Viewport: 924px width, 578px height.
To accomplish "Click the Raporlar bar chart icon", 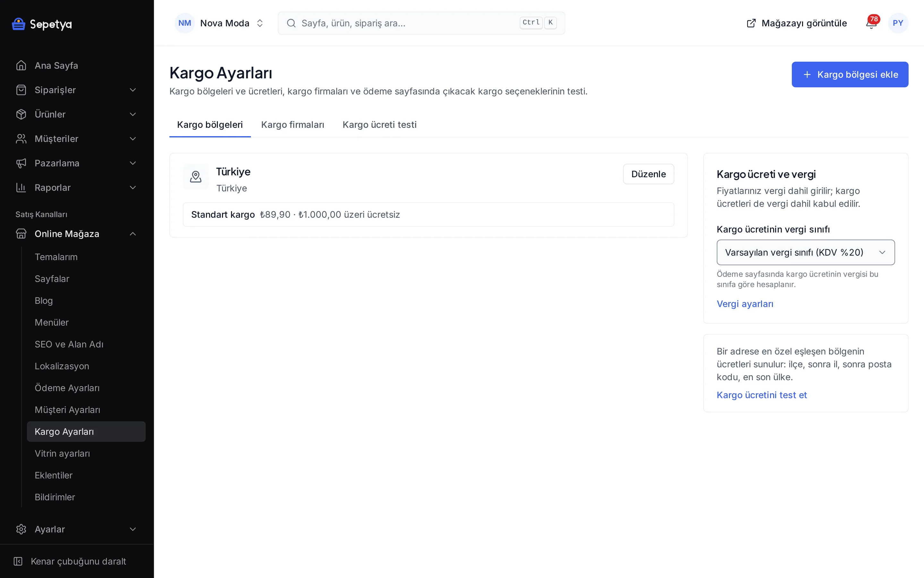I will coord(21,188).
